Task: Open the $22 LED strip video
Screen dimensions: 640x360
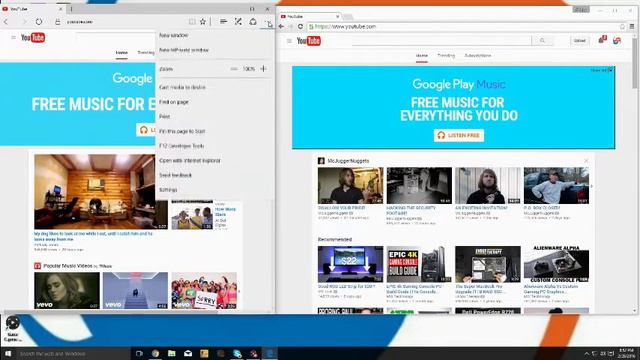Action: click(x=351, y=264)
